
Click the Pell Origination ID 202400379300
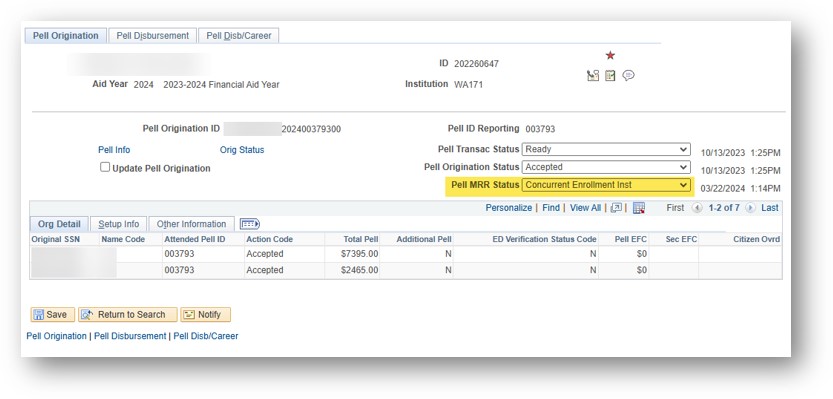click(x=311, y=129)
